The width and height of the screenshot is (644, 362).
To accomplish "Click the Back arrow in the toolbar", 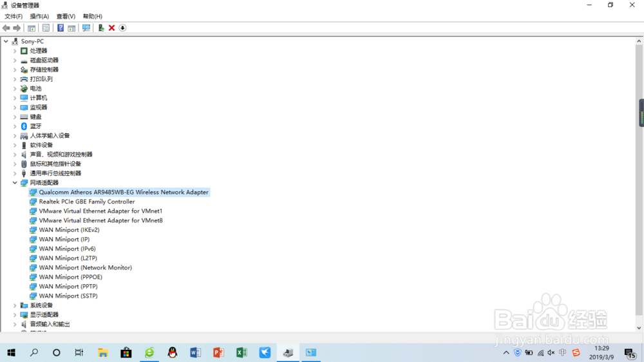I will [6, 28].
